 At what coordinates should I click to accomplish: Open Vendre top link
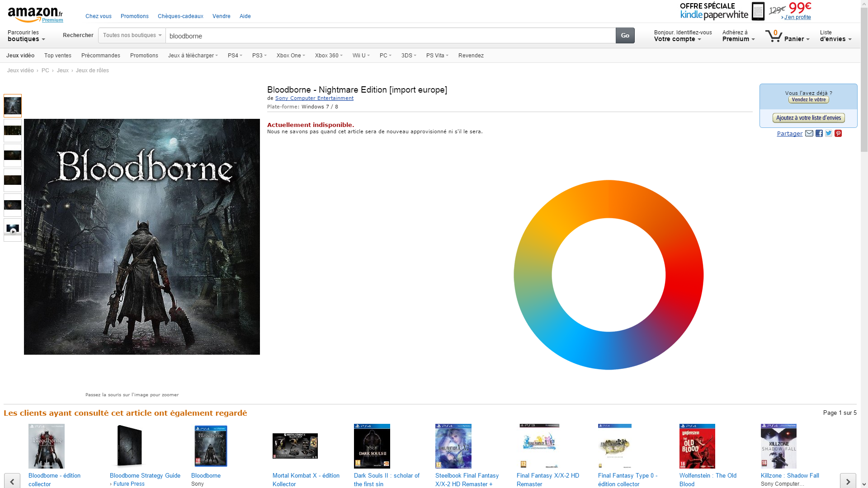point(222,16)
